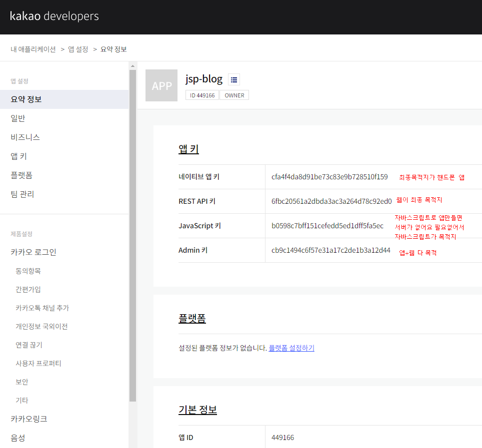Click JavaScript key value b0598c7bff151cefedd5ed1dff5fa5ec

click(x=327, y=226)
